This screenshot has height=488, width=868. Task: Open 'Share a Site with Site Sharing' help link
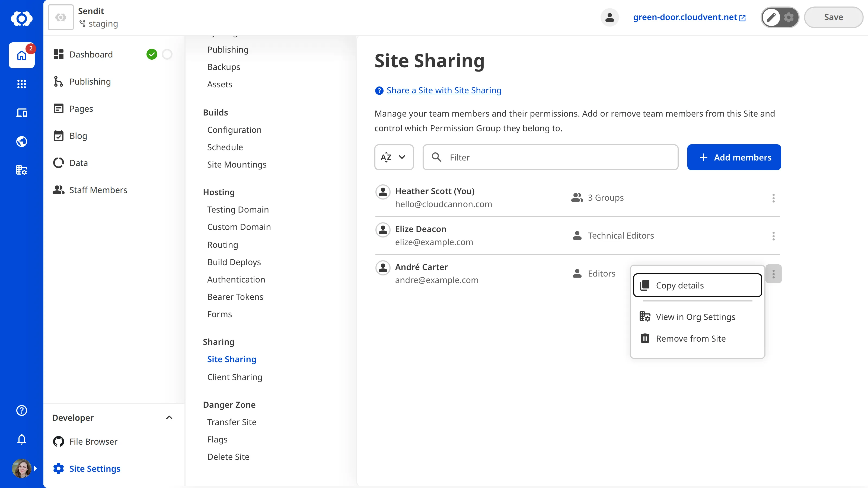pyautogui.click(x=444, y=90)
